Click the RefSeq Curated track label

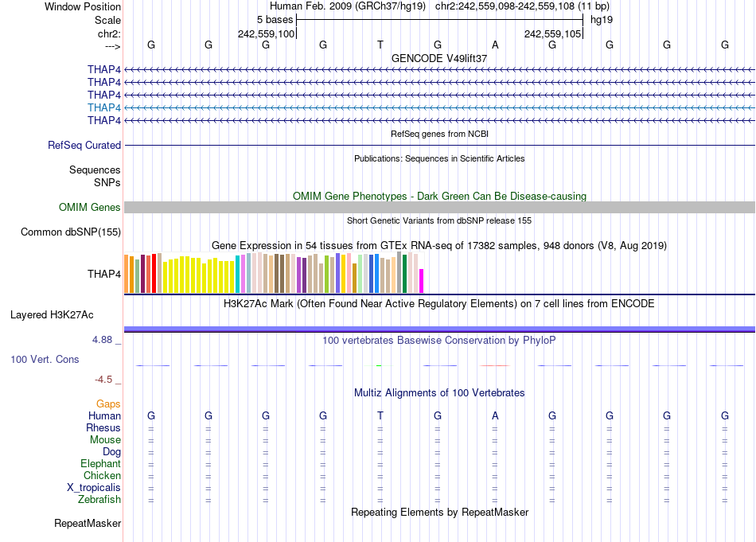(x=84, y=145)
